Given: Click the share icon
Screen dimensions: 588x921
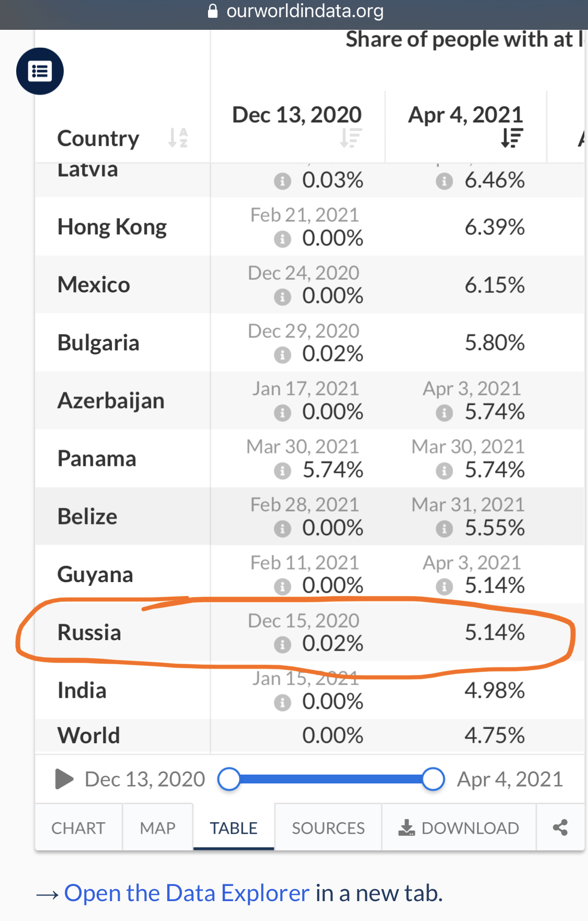Looking at the screenshot, I should [x=560, y=827].
